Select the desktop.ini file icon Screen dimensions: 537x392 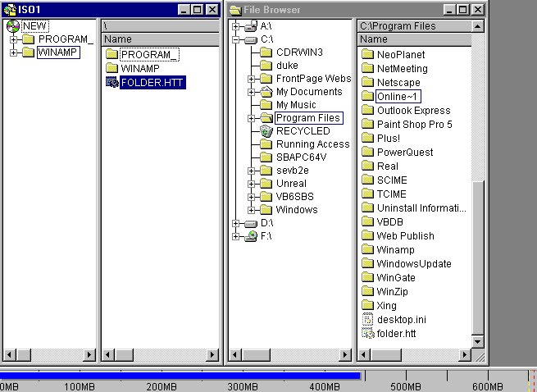pos(367,319)
